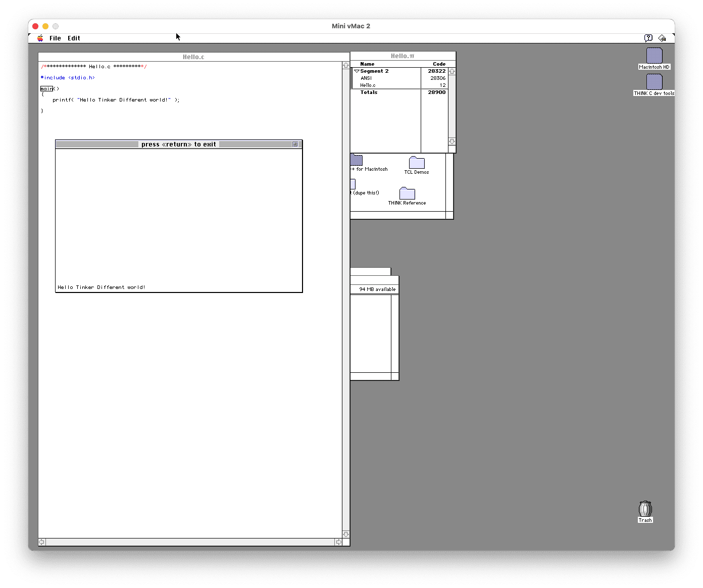Click the Name column header in project
Viewport: 703px width, 588px height.
pos(367,64)
